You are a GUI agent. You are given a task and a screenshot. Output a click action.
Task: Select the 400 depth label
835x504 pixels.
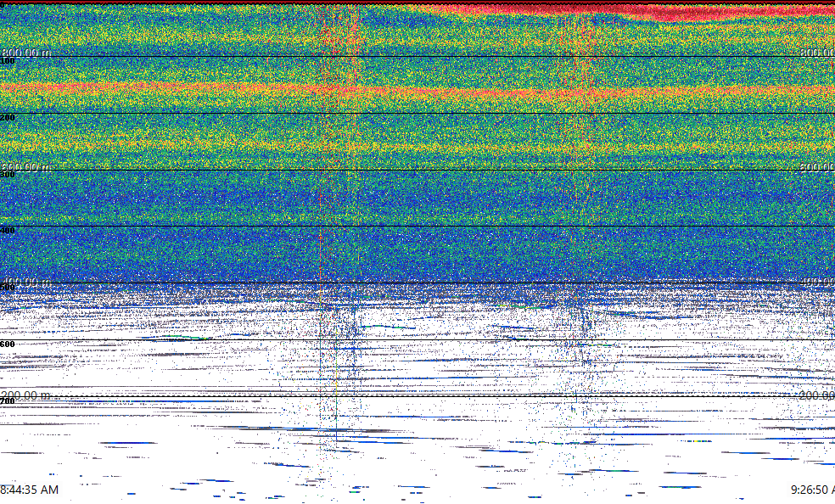tap(8, 231)
